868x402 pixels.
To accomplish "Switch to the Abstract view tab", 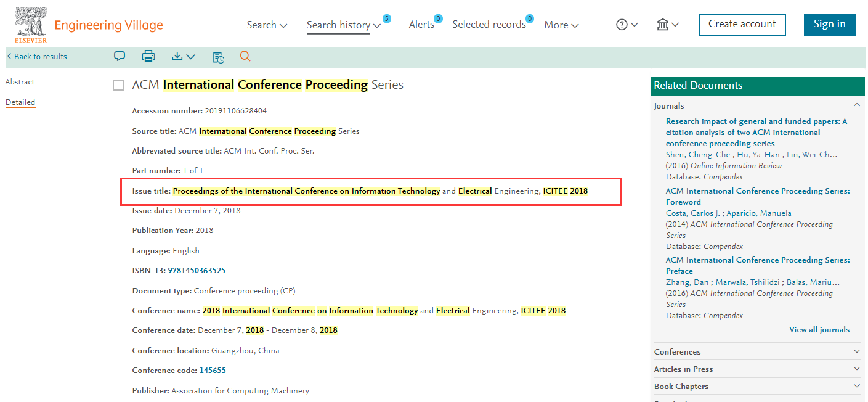I will tap(20, 82).
